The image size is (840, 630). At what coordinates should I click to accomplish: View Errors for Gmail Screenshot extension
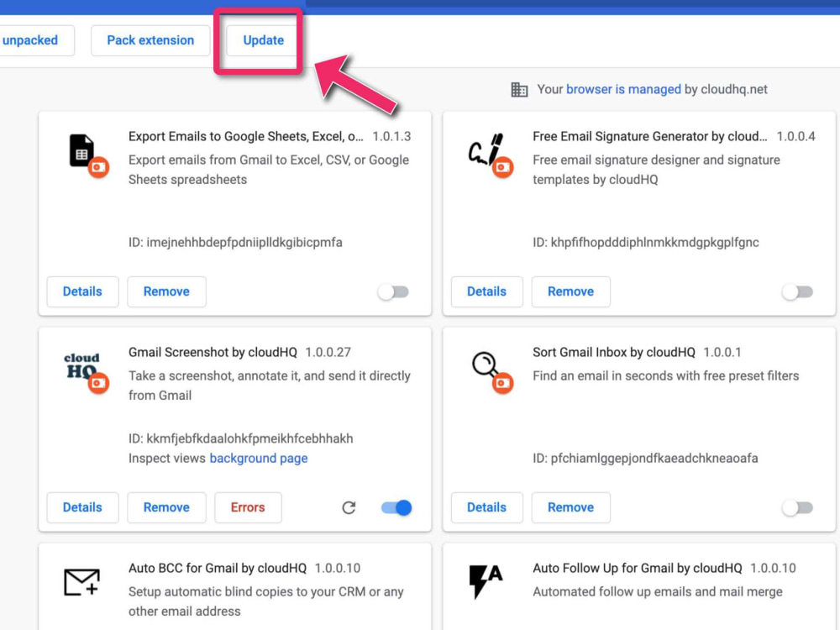[x=248, y=507]
